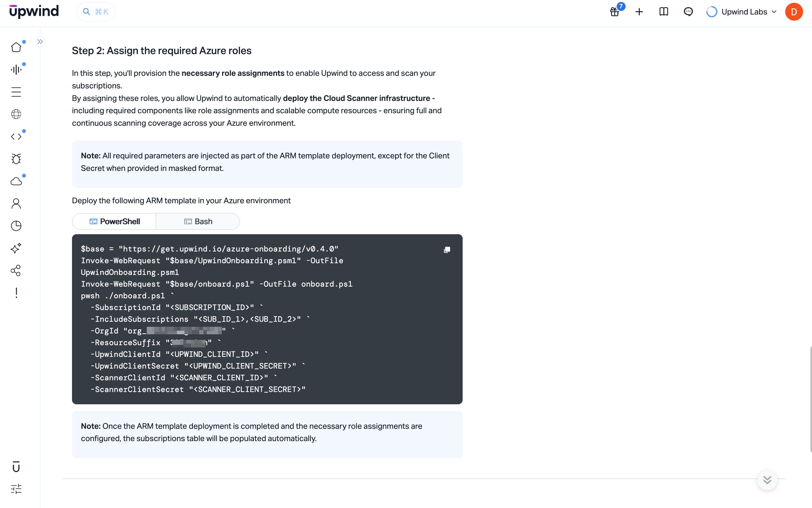Click 'Deploy the following ARM template' text
The width and height of the screenshot is (812, 508).
[181, 200]
